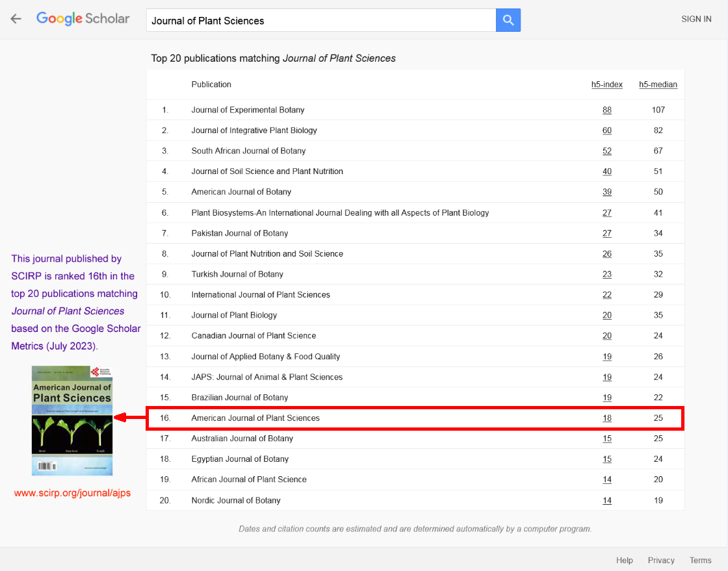Open h5-index 88 for Experimental Botany
The image size is (728, 571).
coord(606,110)
